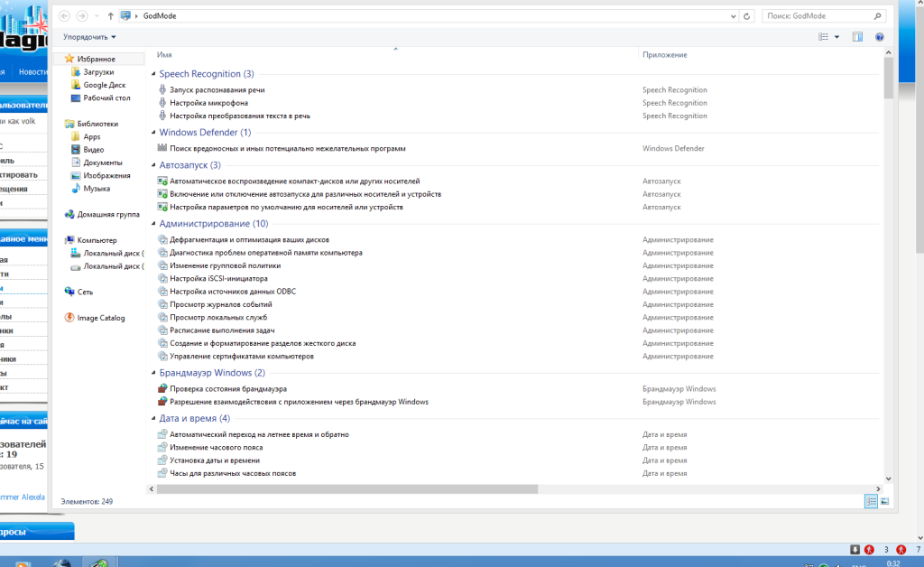The height and width of the screenshot is (567, 924).
Task: Click Диагностика проблем оперативной памяти компьютера
Action: coord(266,252)
